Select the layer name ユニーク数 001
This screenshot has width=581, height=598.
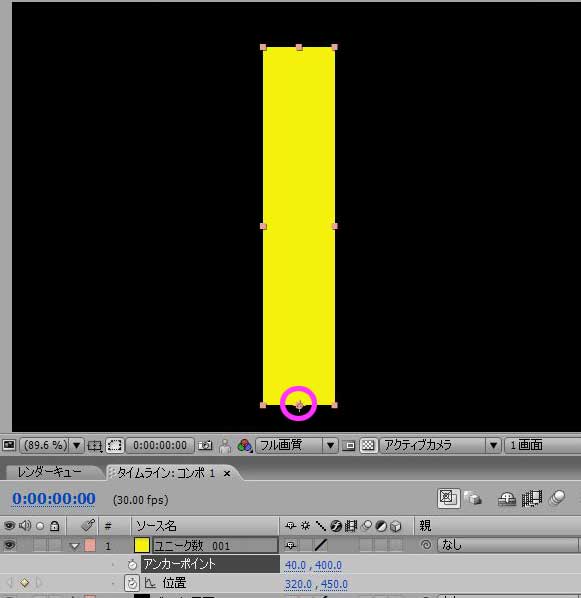(x=215, y=545)
